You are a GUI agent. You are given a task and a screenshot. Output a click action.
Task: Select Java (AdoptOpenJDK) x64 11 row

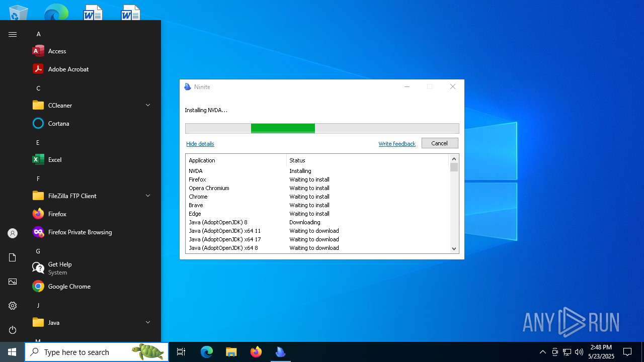317,231
